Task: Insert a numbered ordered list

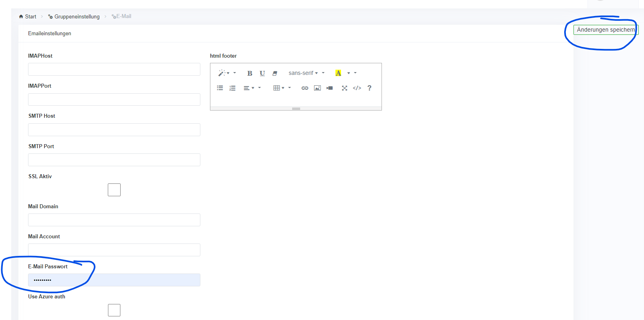Action: (232, 88)
